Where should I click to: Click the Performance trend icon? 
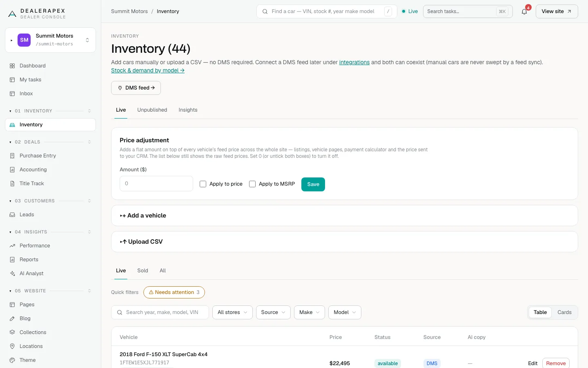(12, 246)
